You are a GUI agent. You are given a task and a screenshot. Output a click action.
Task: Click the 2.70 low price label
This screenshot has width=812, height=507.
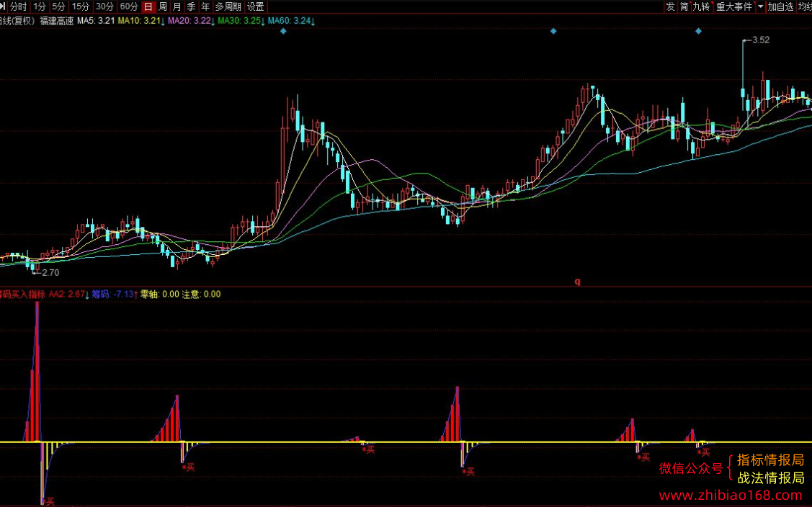tap(50, 273)
